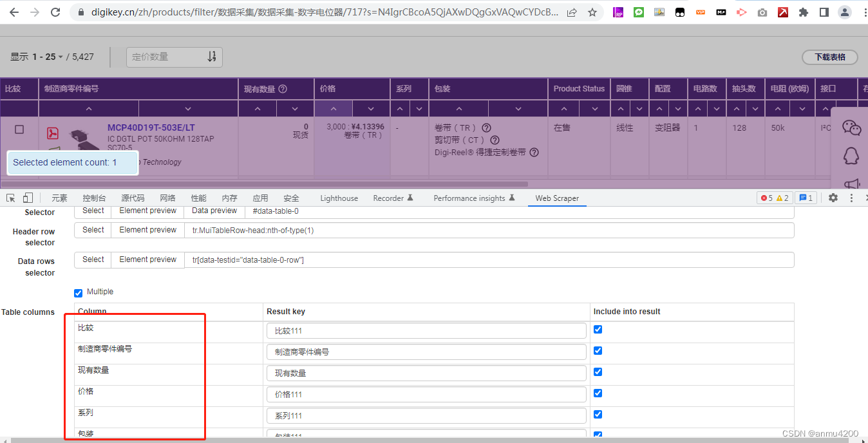Click Select for Header row selector
Screen dimensions: 868x443
[93, 230]
